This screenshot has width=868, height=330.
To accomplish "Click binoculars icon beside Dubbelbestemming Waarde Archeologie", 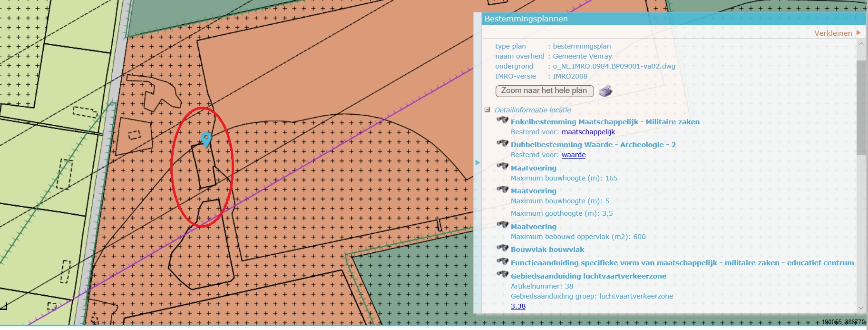I will coord(502,143).
